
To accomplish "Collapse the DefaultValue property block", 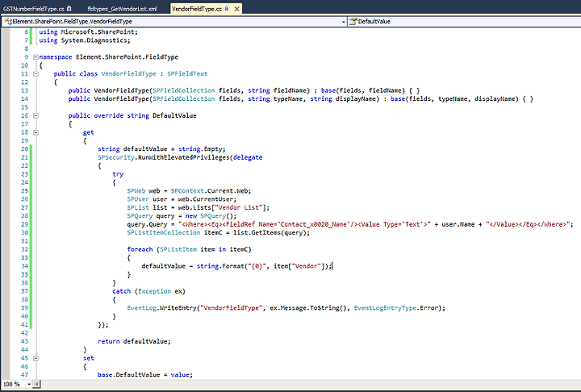I will point(36,115).
